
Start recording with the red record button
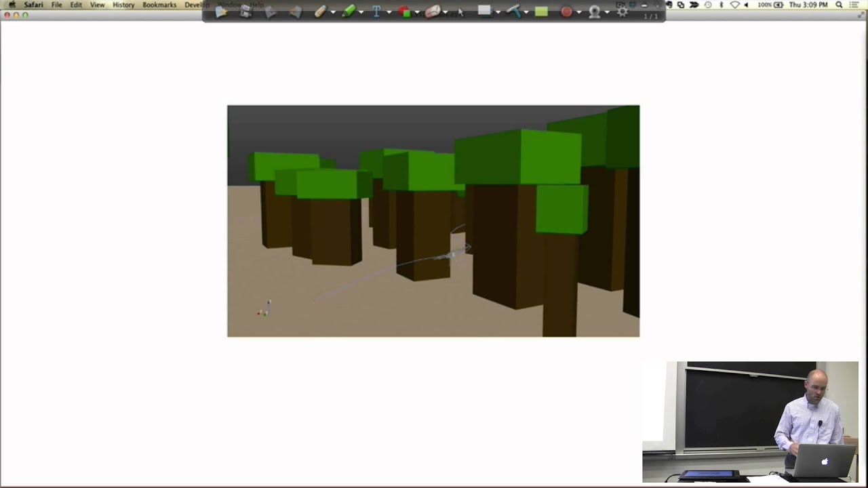coord(566,12)
